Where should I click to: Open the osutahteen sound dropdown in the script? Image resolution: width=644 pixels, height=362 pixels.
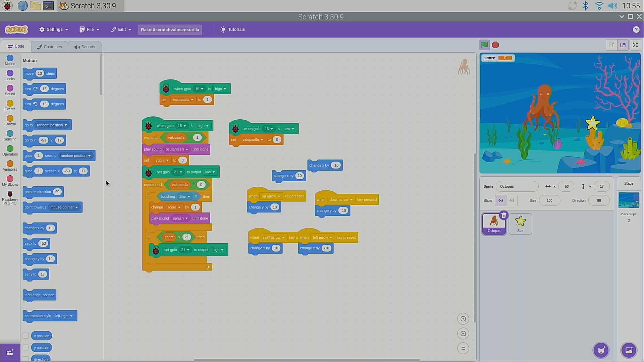(177, 149)
